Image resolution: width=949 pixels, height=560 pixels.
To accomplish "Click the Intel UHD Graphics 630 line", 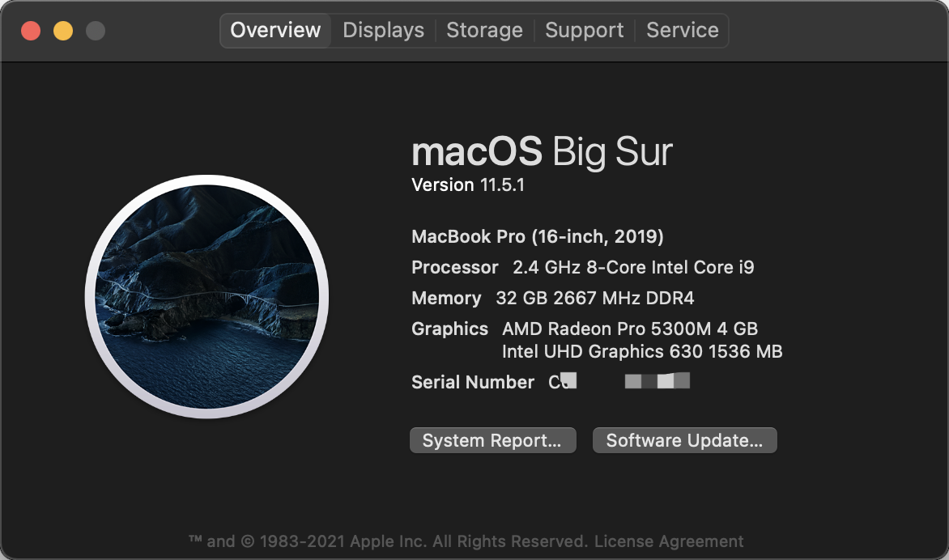I will pyautogui.click(x=641, y=351).
